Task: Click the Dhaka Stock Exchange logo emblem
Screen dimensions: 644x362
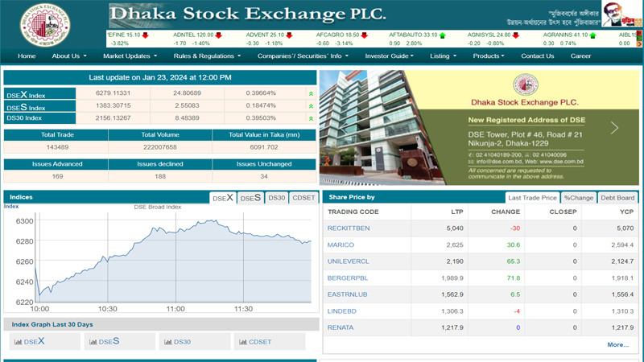Action: click(x=45, y=25)
